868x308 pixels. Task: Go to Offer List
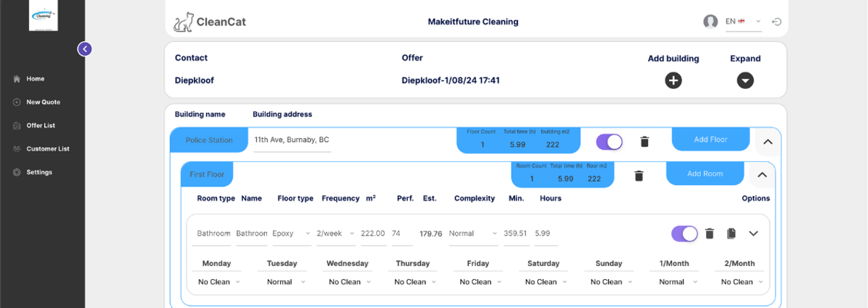(x=41, y=125)
